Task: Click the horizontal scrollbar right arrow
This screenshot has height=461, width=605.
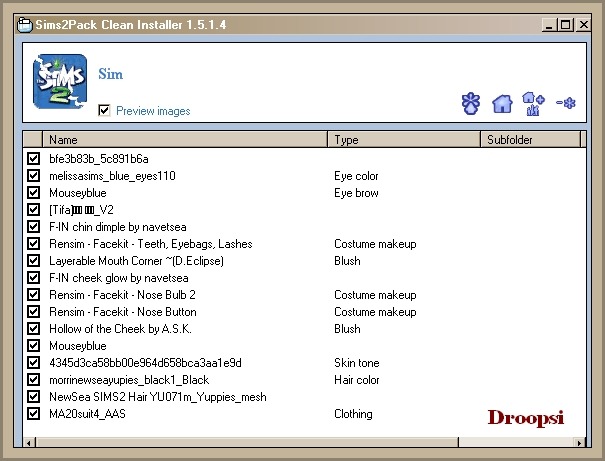Action: pos(579,442)
